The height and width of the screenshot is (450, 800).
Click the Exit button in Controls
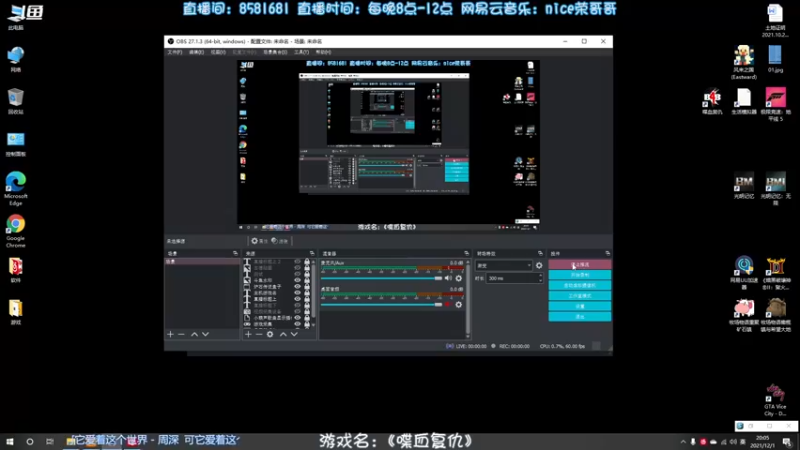pos(580,317)
